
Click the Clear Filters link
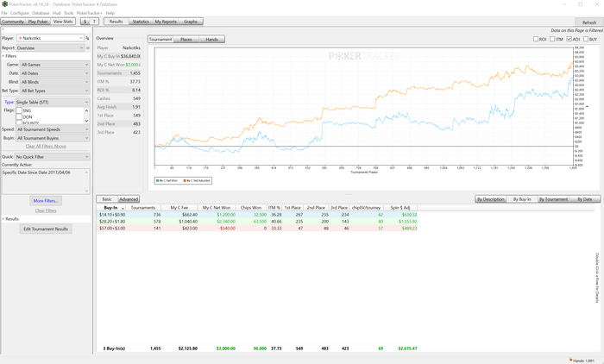[46, 210]
